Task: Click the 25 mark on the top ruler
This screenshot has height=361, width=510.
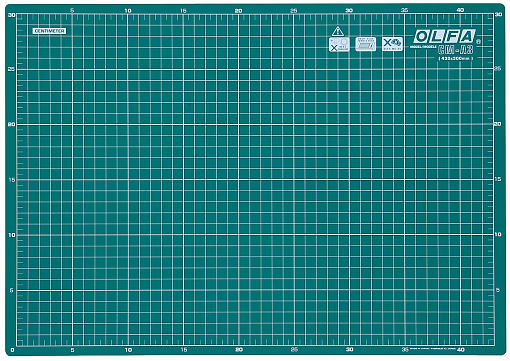Action: (294, 11)
